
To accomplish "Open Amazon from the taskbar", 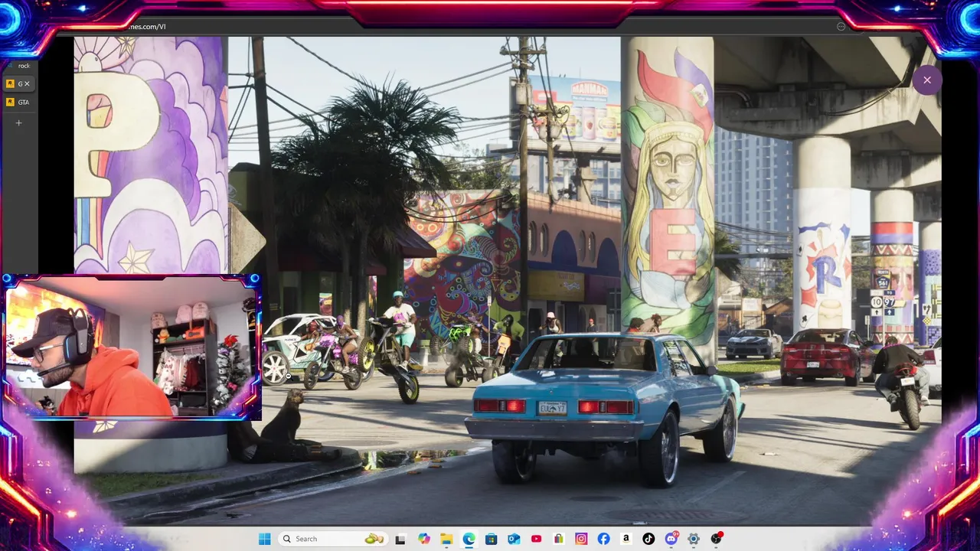I will [x=626, y=539].
